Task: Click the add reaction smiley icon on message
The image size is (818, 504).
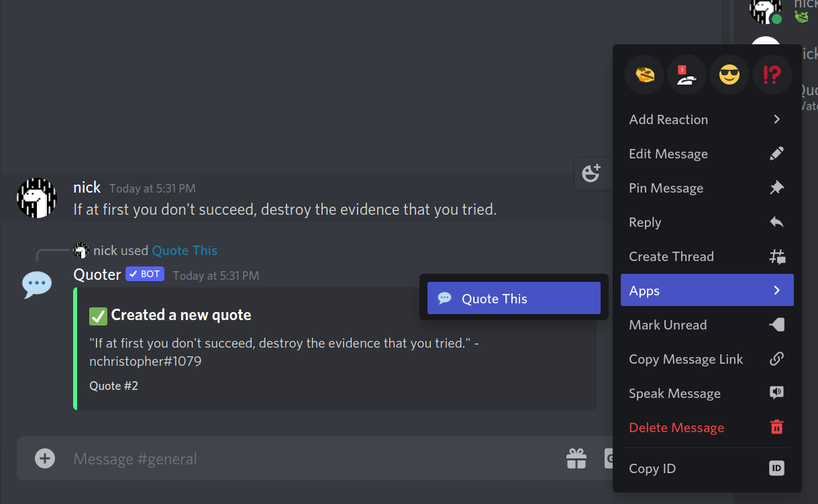Action: 591,173
